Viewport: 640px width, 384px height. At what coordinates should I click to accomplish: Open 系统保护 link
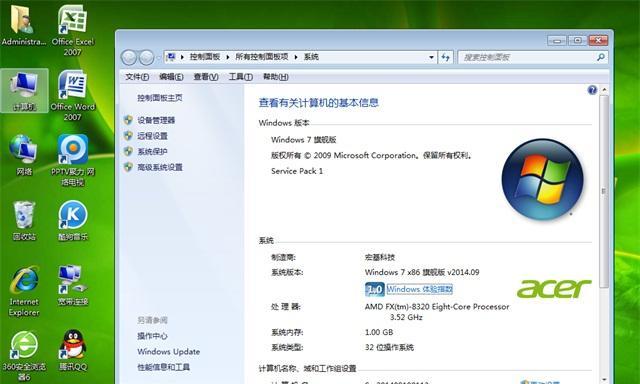pos(152,151)
